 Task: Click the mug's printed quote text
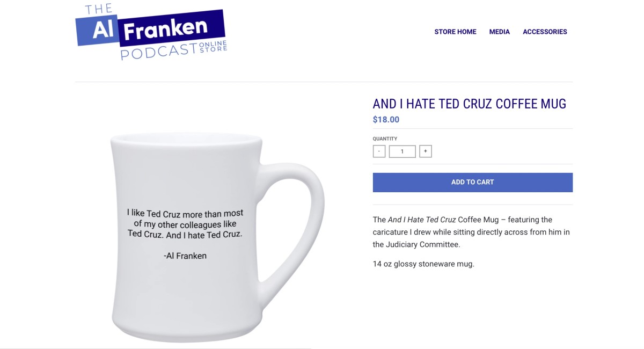click(x=185, y=224)
